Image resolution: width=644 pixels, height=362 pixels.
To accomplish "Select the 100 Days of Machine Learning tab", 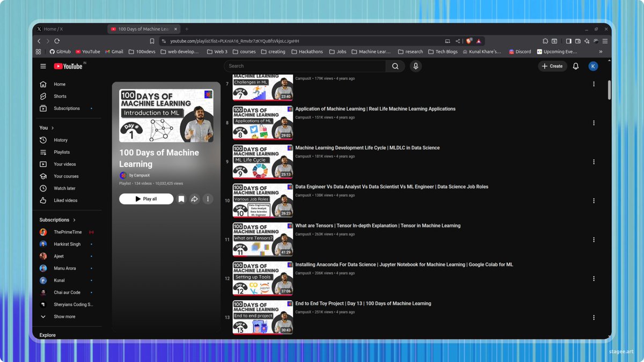I will (144, 29).
